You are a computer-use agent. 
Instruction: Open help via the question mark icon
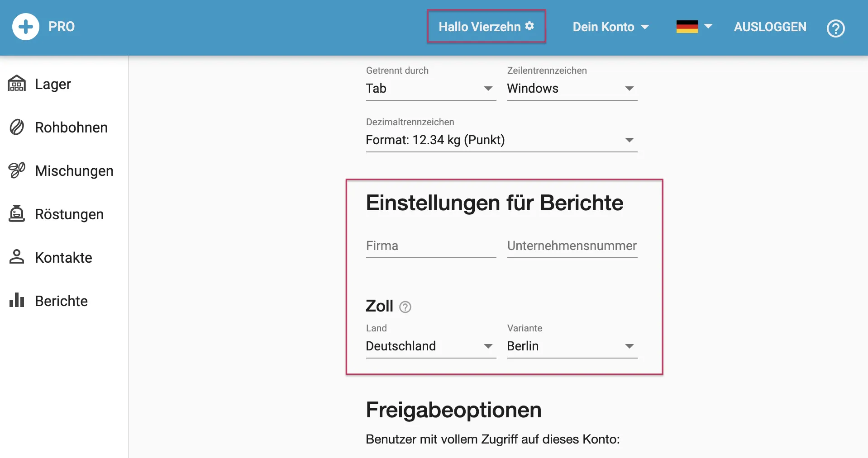coord(835,28)
